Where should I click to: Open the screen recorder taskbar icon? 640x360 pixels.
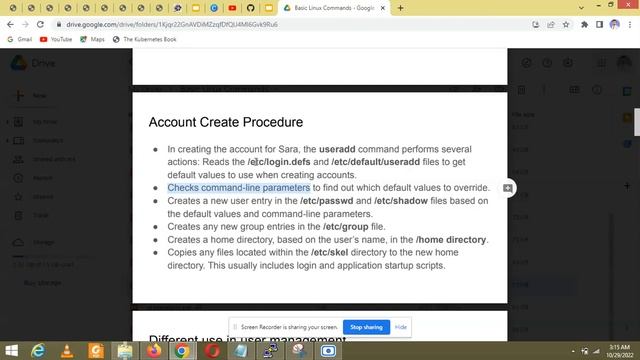coord(328,351)
